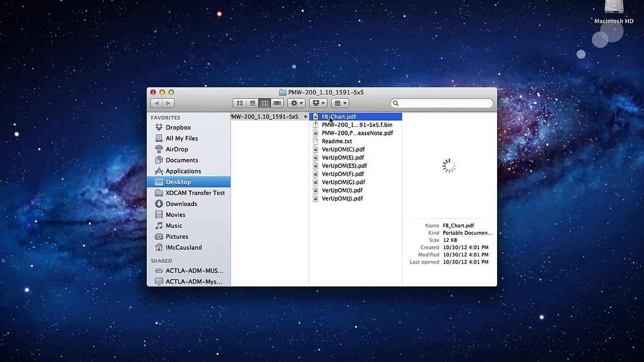This screenshot has width=644, height=362.
Task: Click the Finder forward arrow button
Action: point(169,103)
